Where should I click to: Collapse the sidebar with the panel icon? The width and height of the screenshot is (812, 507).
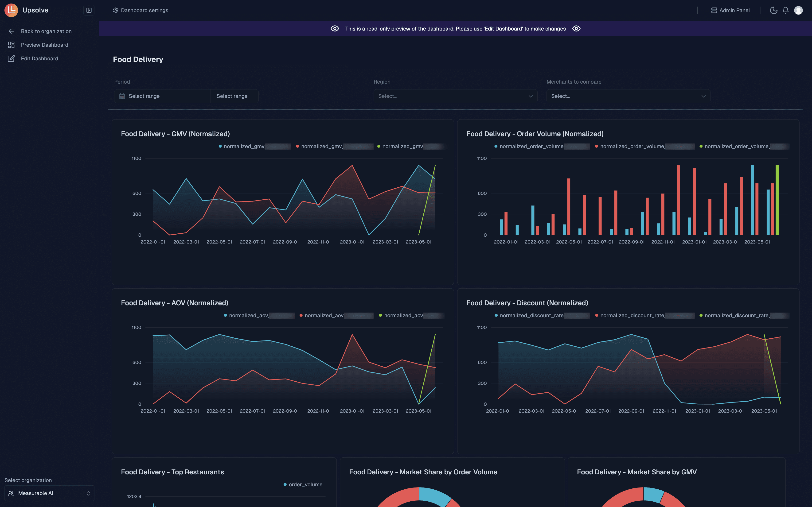[x=89, y=10]
